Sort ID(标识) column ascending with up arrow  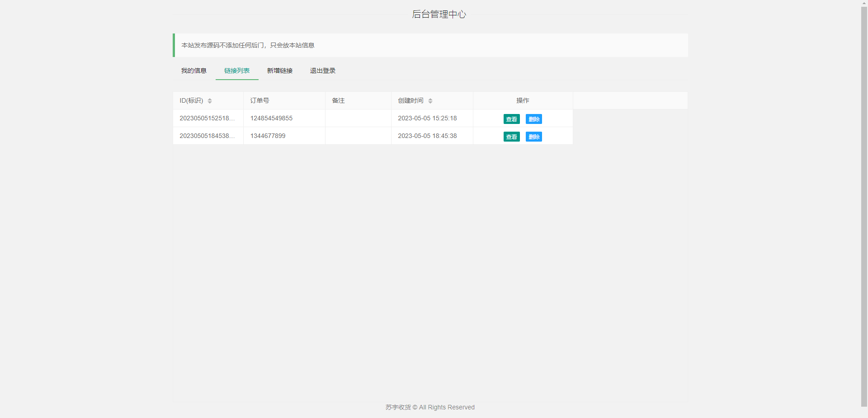coord(210,99)
